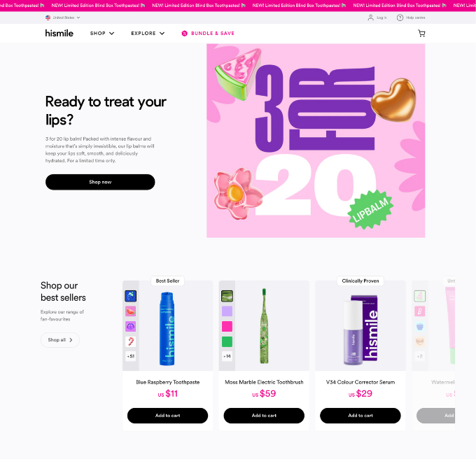Click the Log in user icon
This screenshot has width=476, height=459.
tap(370, 17)
